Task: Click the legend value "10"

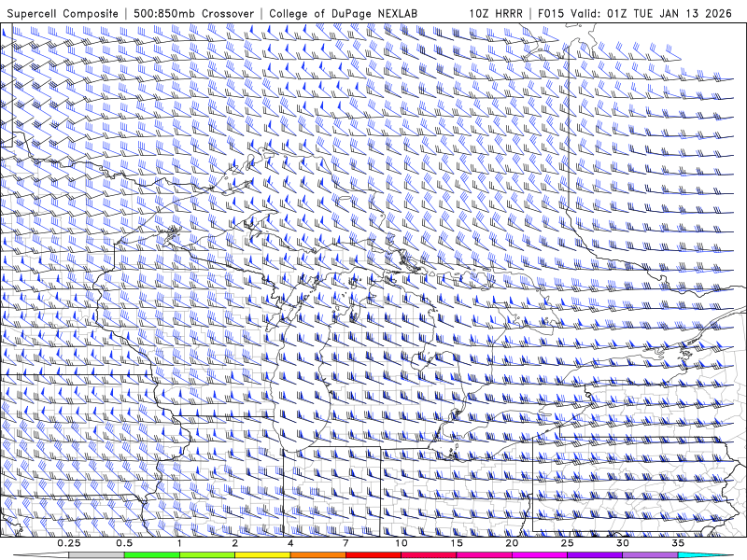Action: [x=402, y=543]
